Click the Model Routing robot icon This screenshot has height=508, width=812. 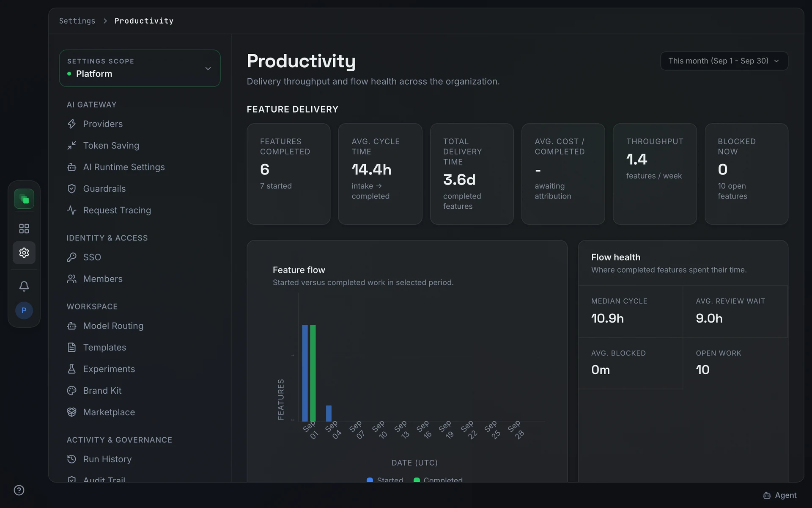click(x=72, y=326)
